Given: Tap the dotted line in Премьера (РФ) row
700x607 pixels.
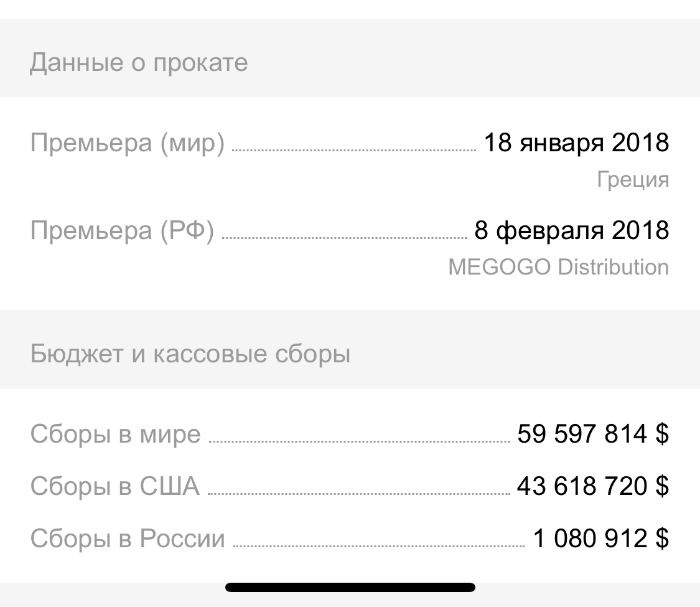Looking at the screenshot, I should pos(344,237).
